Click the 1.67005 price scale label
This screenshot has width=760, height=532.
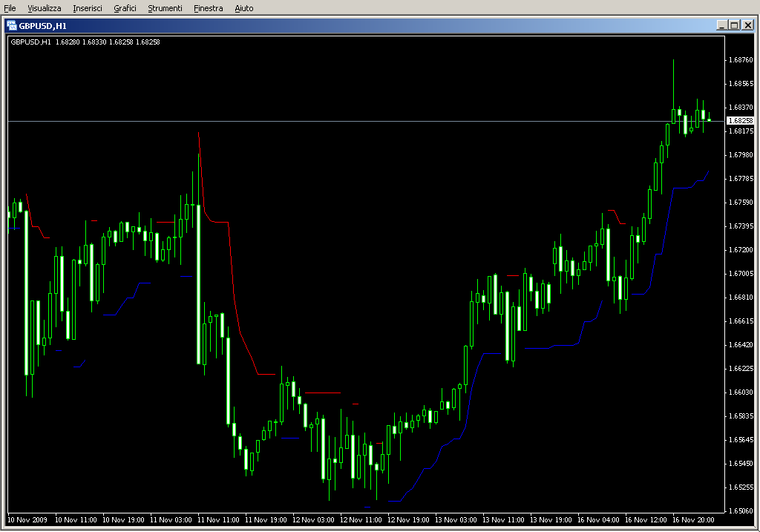(741, 274)
